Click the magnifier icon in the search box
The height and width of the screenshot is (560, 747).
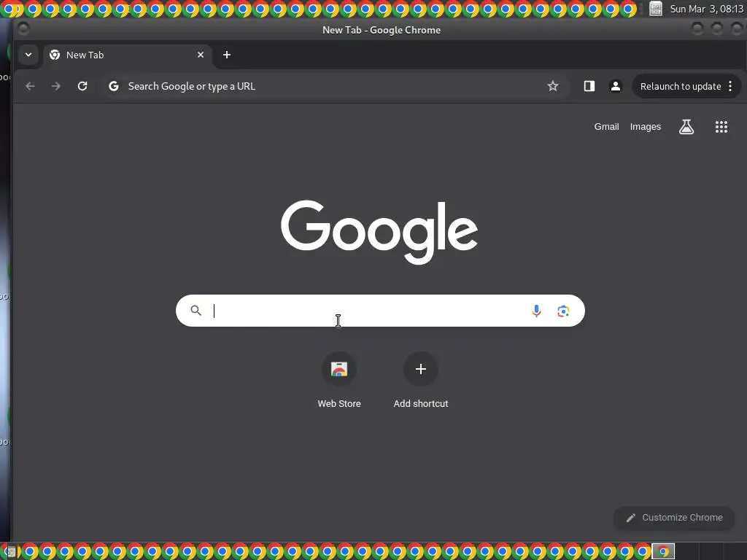[196, 311]
